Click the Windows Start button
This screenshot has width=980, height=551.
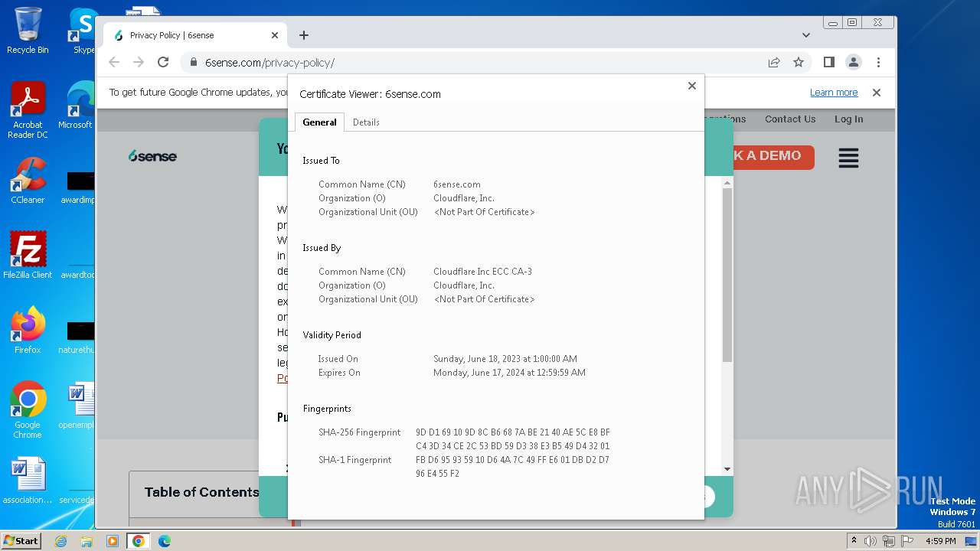pyautogui.click(x=21, y=540)
